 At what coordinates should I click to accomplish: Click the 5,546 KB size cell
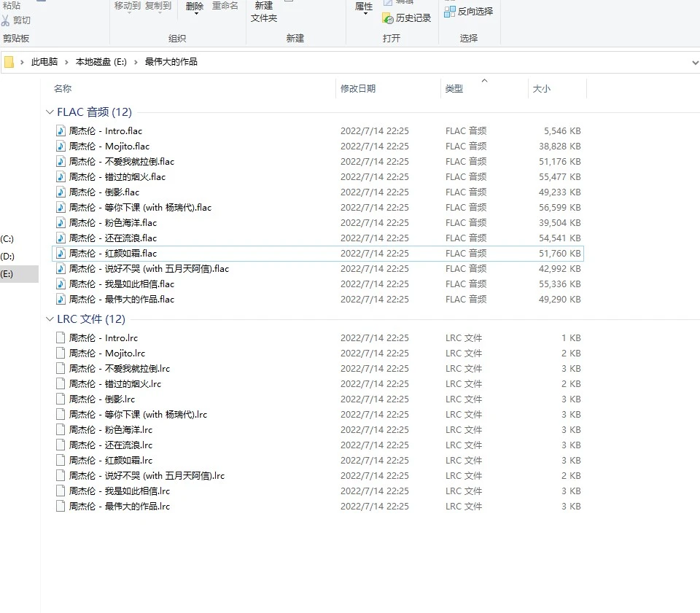pyautogui.click(x=562, y=130)
